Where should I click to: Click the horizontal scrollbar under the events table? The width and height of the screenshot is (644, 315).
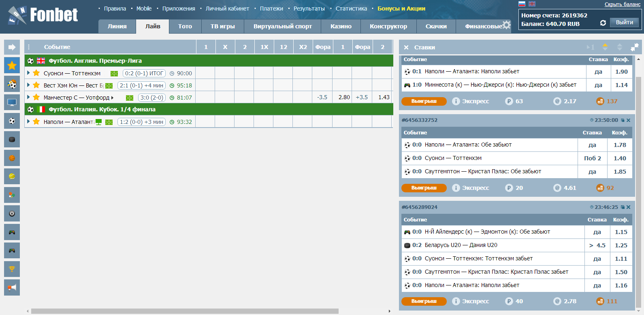pos(185,311)
